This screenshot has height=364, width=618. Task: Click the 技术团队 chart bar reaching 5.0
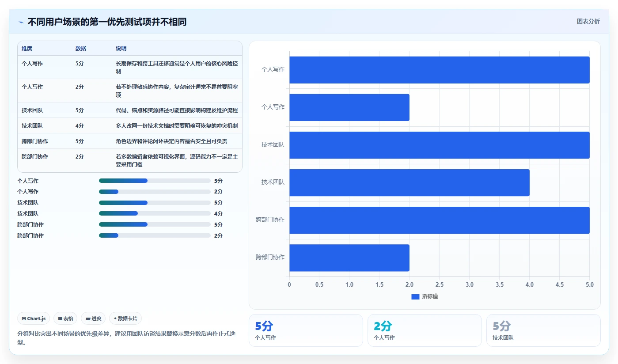[x=440, y=145]
